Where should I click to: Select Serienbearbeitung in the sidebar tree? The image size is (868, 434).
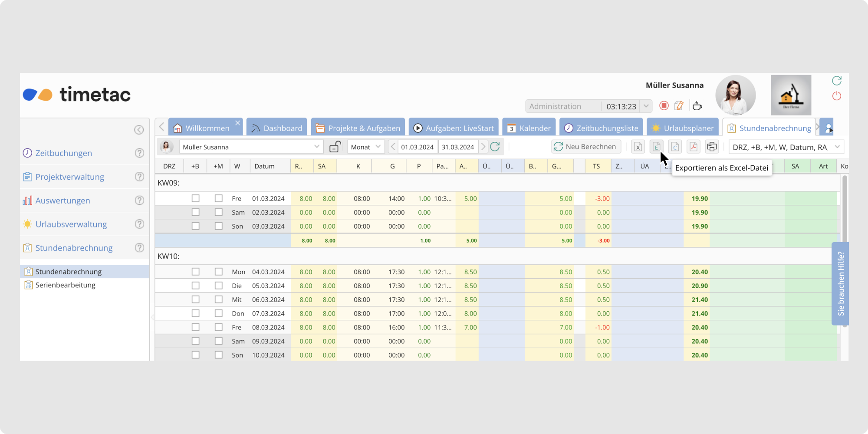coord(65,285)
